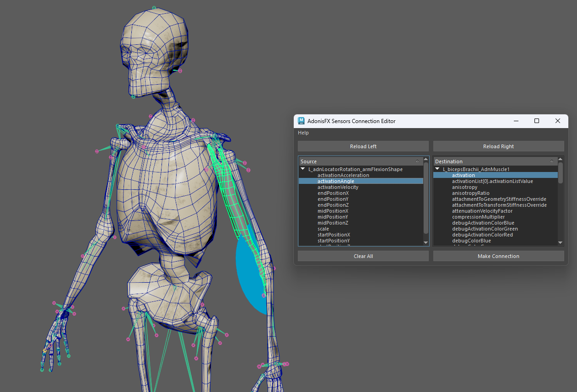Collapse the L_adnLocatorRotation_armFlexionShape tree node

(302, 169)
